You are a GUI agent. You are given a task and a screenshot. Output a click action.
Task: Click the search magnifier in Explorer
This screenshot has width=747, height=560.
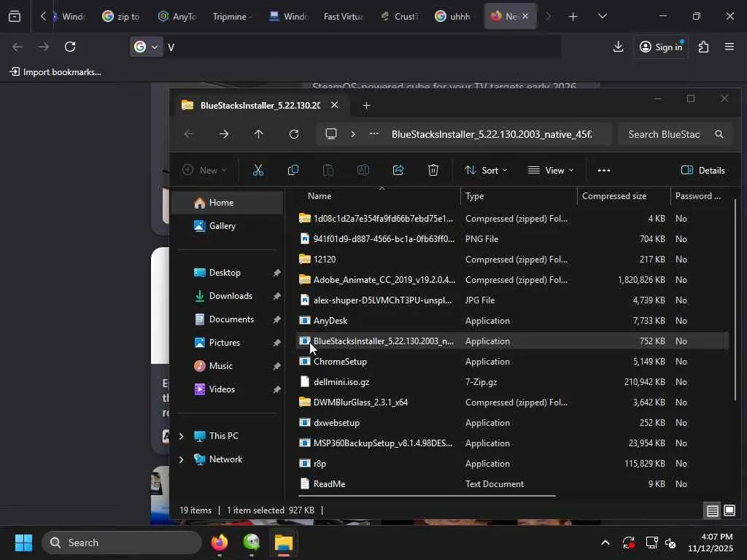coord(719,134)
